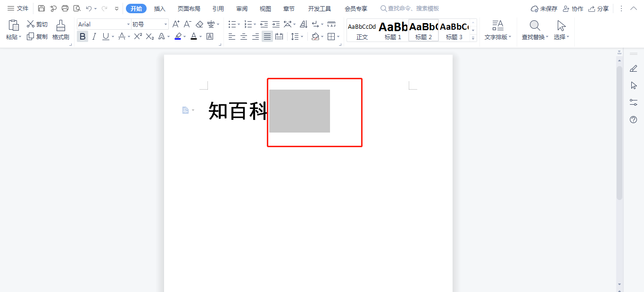Click the 协作 (Collaborate) button
The height and width of the screenshot is (292, 644).
pyautogui.click(x=573, y=8)
